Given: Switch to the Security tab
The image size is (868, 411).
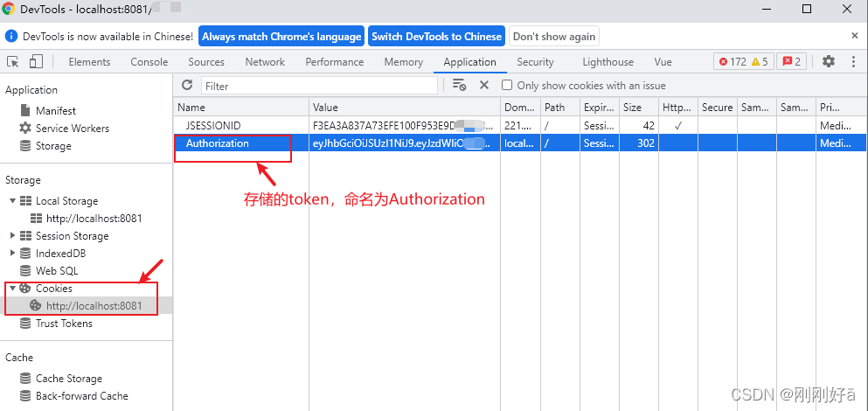Looking at the screenshot, I should (535, 62).
